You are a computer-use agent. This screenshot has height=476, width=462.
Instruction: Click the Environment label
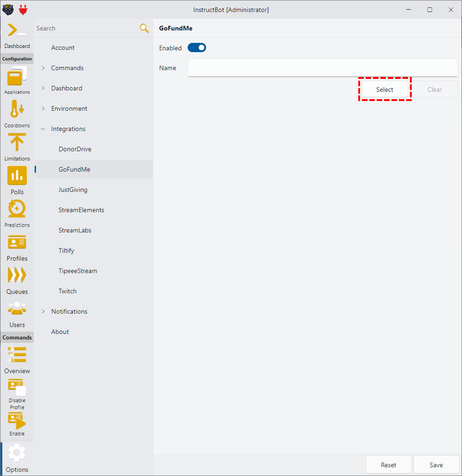point(69,109)
